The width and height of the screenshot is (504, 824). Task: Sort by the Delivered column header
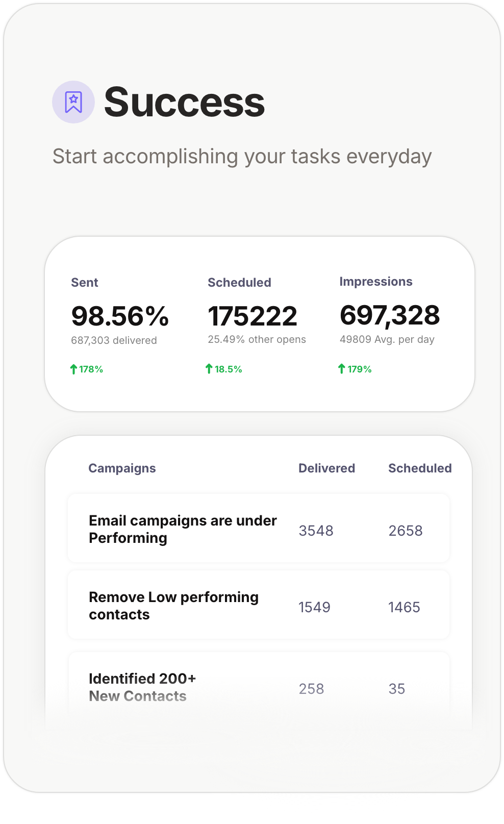(326, 468)
